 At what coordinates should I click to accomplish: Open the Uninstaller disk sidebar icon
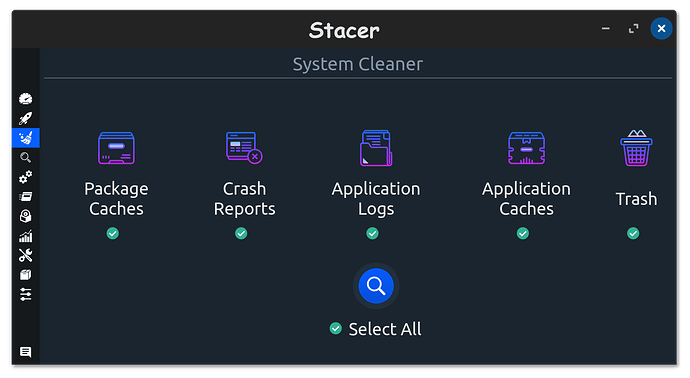coord(26,216)
